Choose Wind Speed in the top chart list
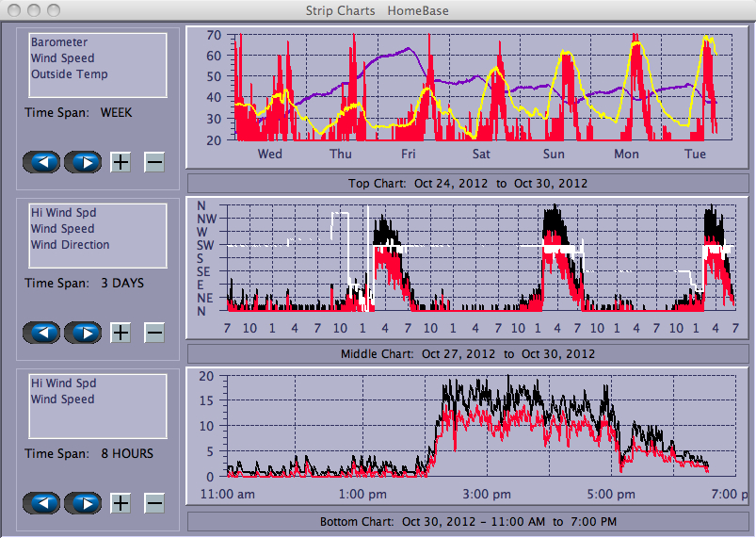The width and height of the screenshot is (756, 538). point(62,58)
